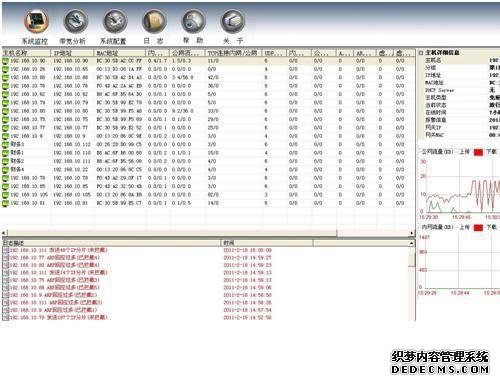
Task: Click TCP connections cell 62/0
Action: [x=213, y=195]
